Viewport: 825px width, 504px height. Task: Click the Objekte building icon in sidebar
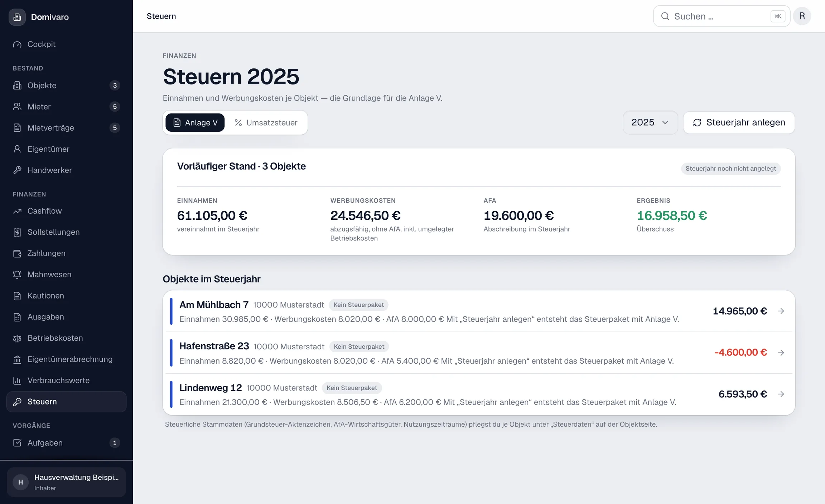pos(17,86)
